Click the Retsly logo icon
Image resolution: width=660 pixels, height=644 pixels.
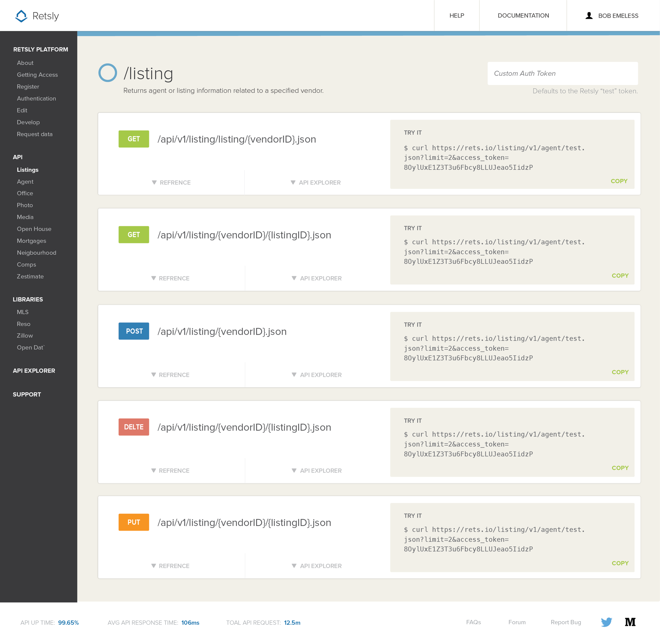coord(21,16)
